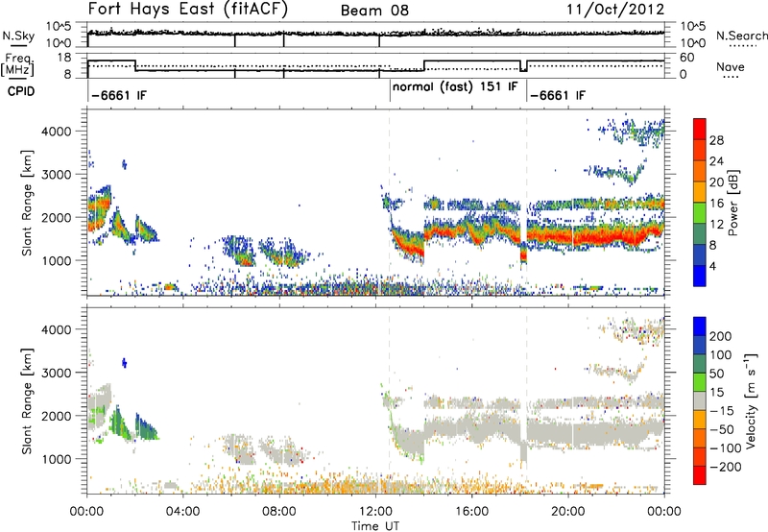
Task: Click the '28' value on Power colorbar
Action: pos(716,140)
